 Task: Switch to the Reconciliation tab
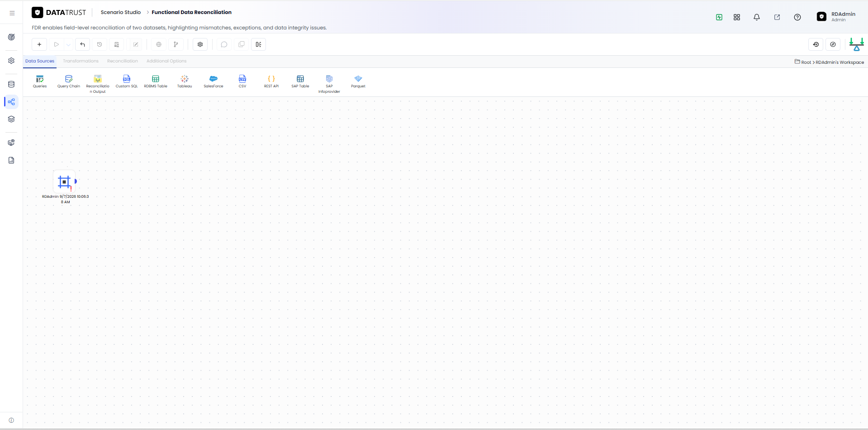123,61
